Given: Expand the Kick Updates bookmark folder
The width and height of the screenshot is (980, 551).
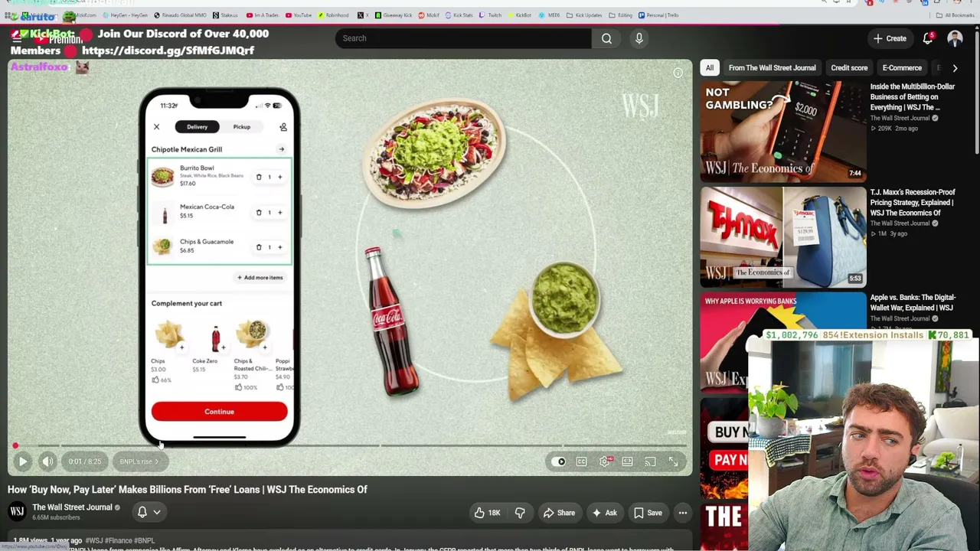Looking at the screenshot, I should pyautogui.click(x=584, y=15).
